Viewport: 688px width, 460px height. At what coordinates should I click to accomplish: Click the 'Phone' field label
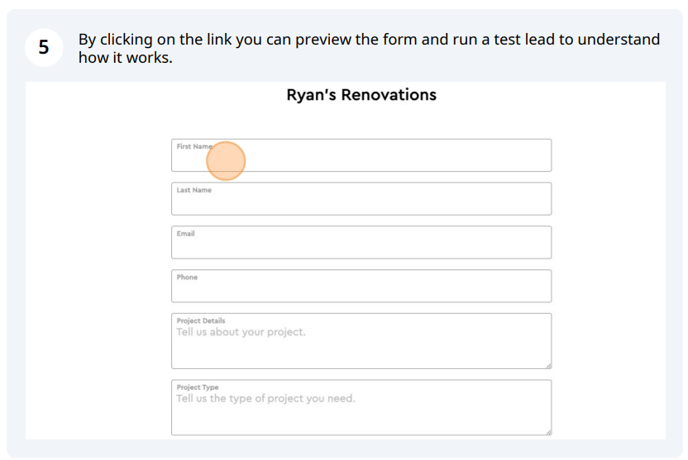pos(187,277)
